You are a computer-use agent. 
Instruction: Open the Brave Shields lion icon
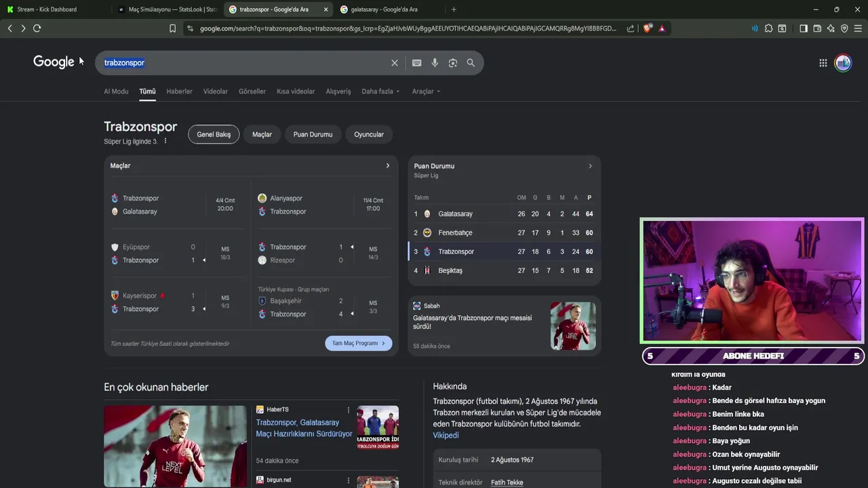point(647,28)
